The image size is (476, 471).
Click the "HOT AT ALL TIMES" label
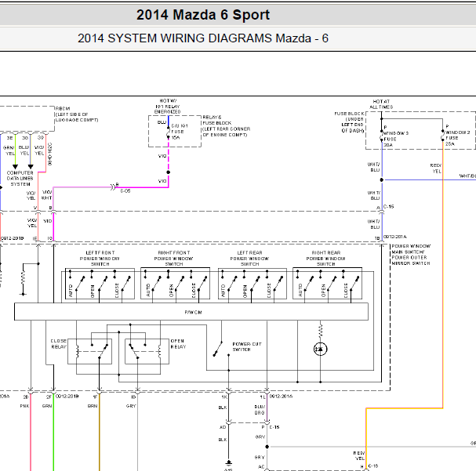tap(381, 104)
